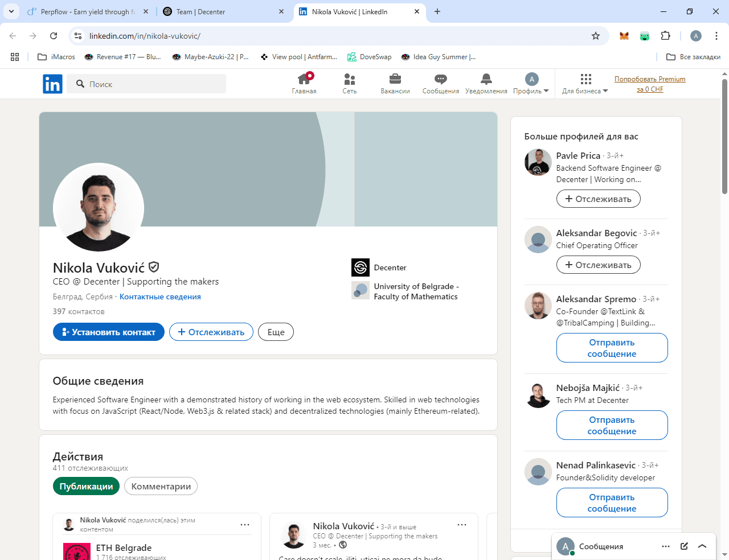Open messaging panel options three dots
729x560 pixels.
tap(666, 546)
